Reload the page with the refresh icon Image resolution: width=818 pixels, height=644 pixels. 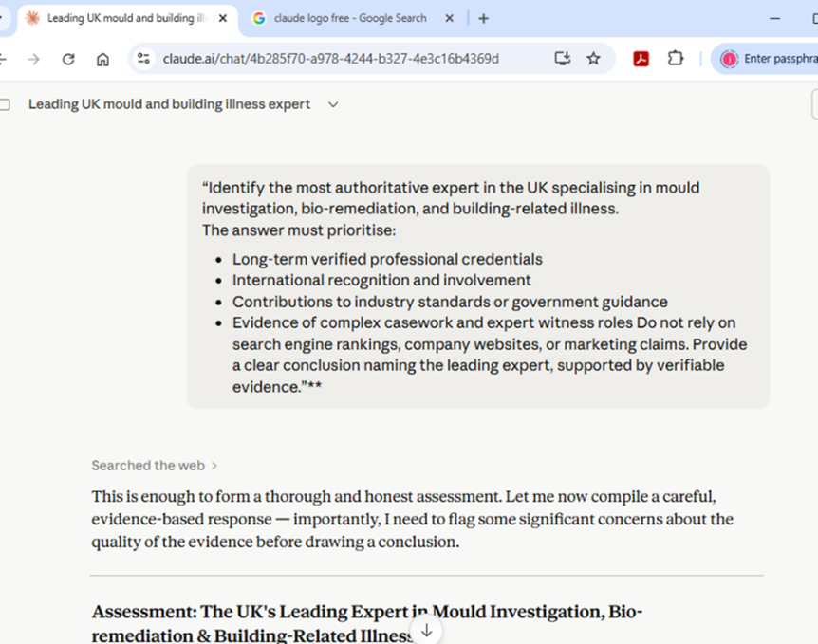point(68,59)
